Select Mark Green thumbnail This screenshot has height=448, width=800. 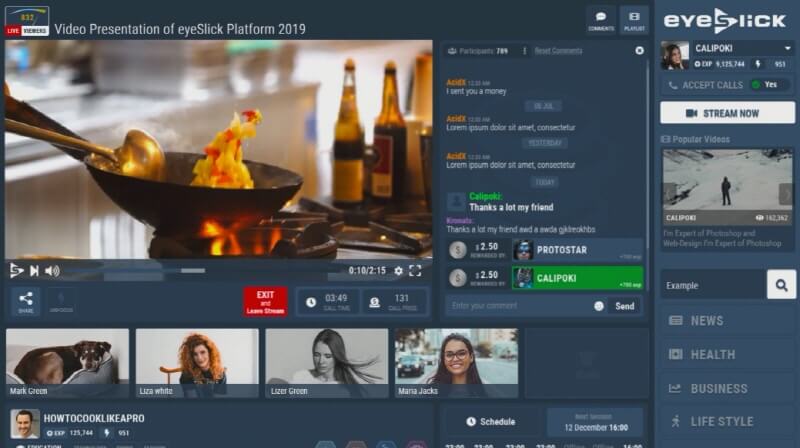tap(67, 363)
